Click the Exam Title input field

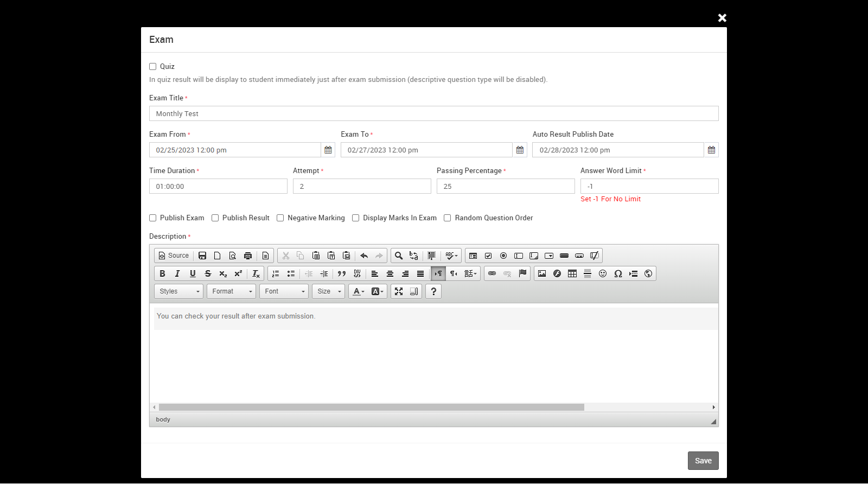433,113
